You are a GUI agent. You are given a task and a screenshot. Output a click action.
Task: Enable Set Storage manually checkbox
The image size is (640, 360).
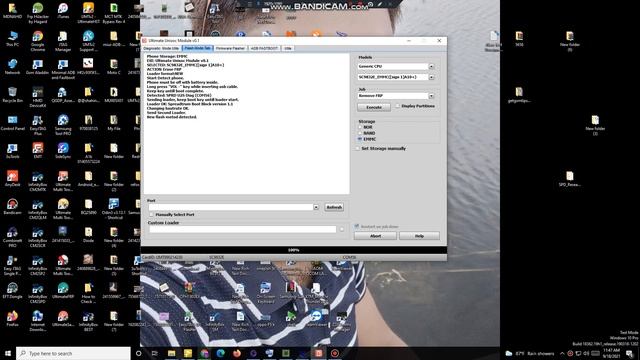point(358,149)
